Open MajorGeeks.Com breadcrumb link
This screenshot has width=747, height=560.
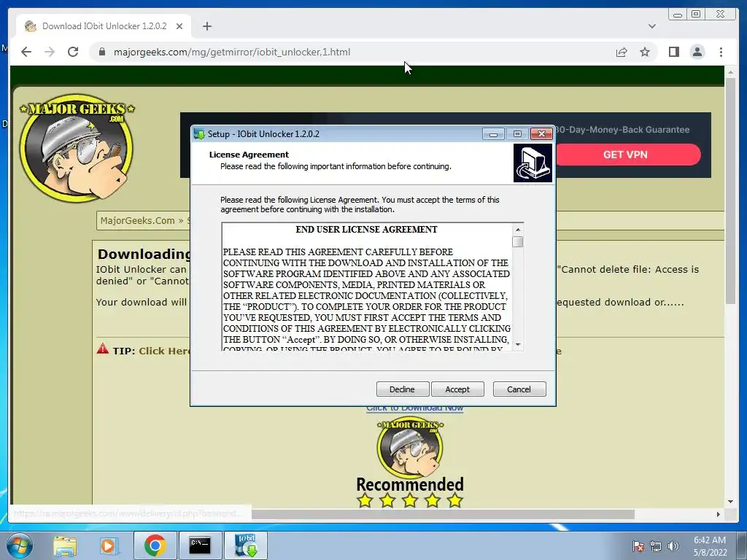pyautogui.click(x=137, y=220)
